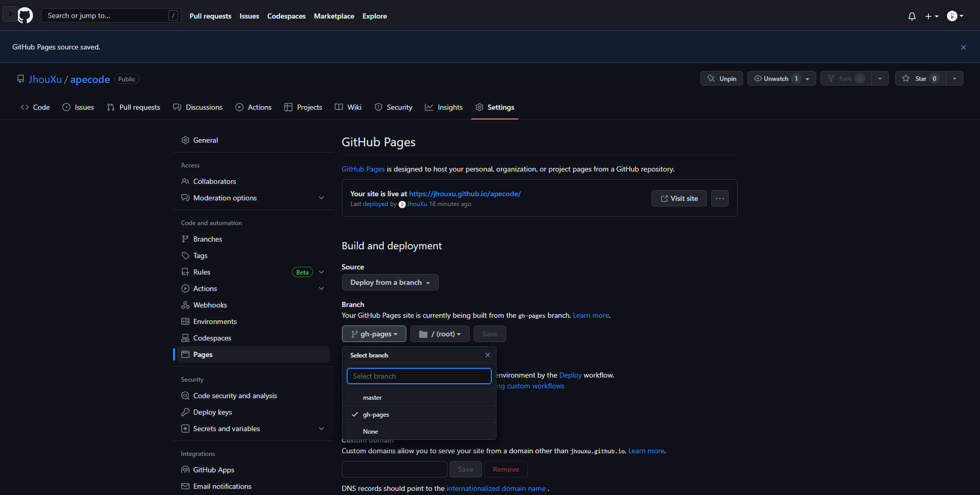Open Collaborators settings
This screenshot has width=980, height=495.
(253, 181)
